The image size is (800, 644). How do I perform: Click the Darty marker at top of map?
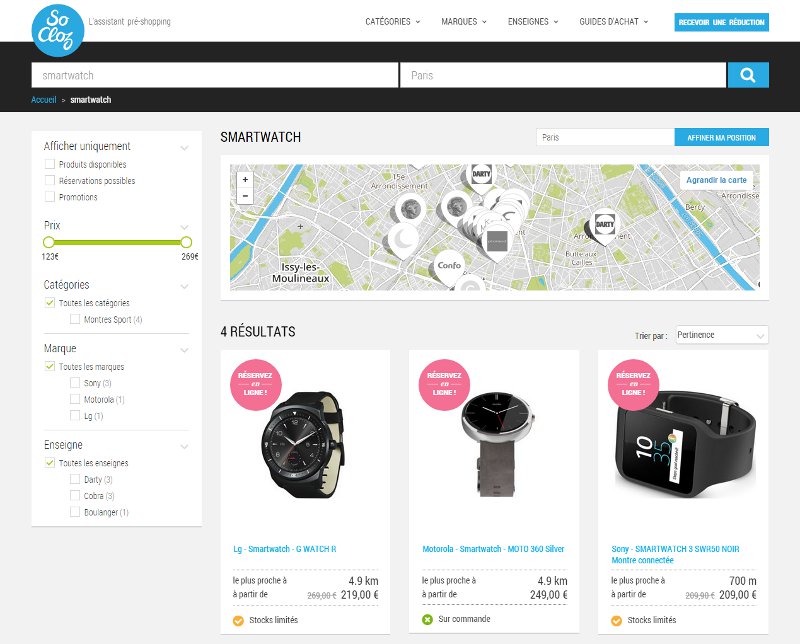(482, 174)
